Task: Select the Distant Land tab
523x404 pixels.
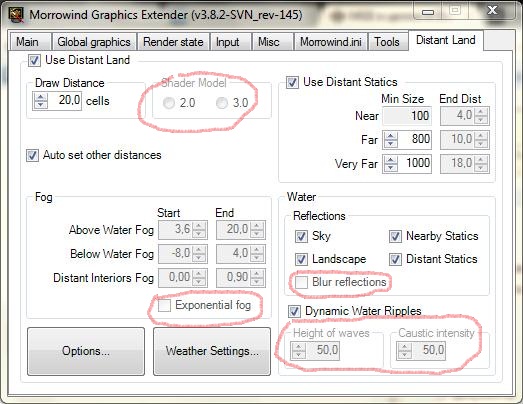Action: coord(446,40)
